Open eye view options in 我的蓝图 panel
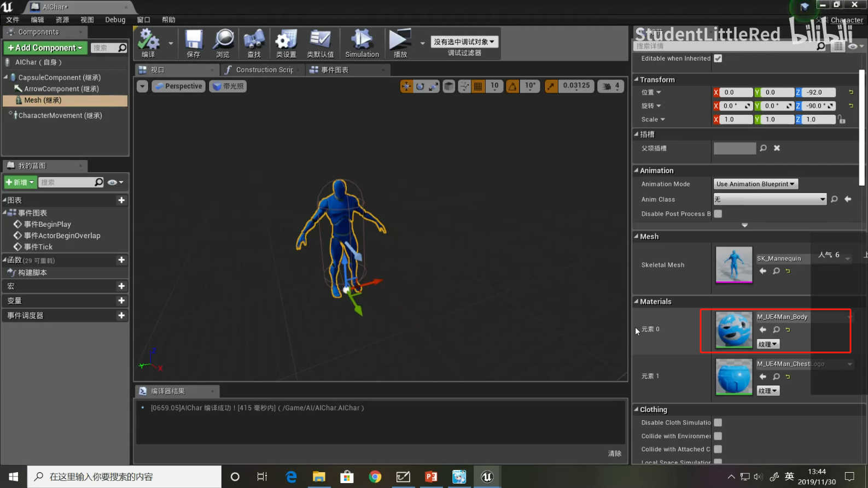The width and height of the screenshot is (868, 488). (115, 183)
